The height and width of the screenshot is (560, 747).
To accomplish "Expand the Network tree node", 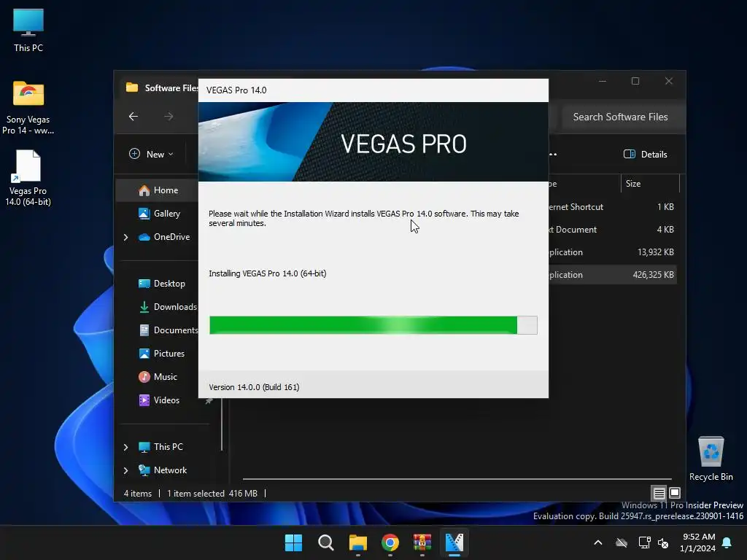I will 125,470.
